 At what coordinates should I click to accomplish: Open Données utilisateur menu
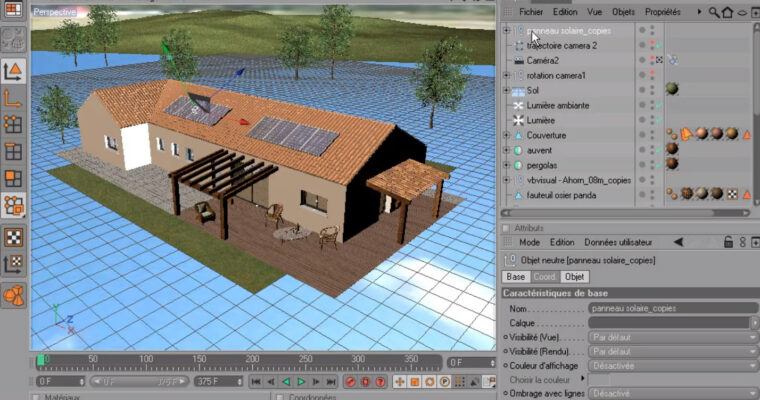click(x=618, y=242)
